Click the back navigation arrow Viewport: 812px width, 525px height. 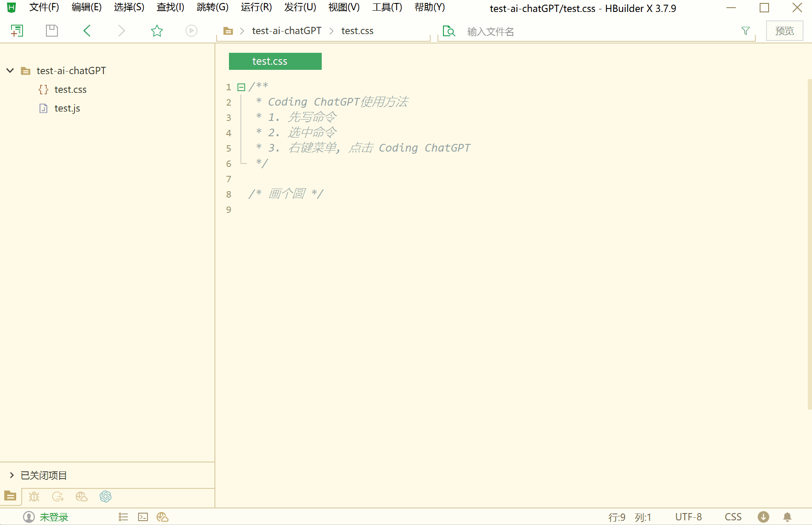click(x=87, y=31)
